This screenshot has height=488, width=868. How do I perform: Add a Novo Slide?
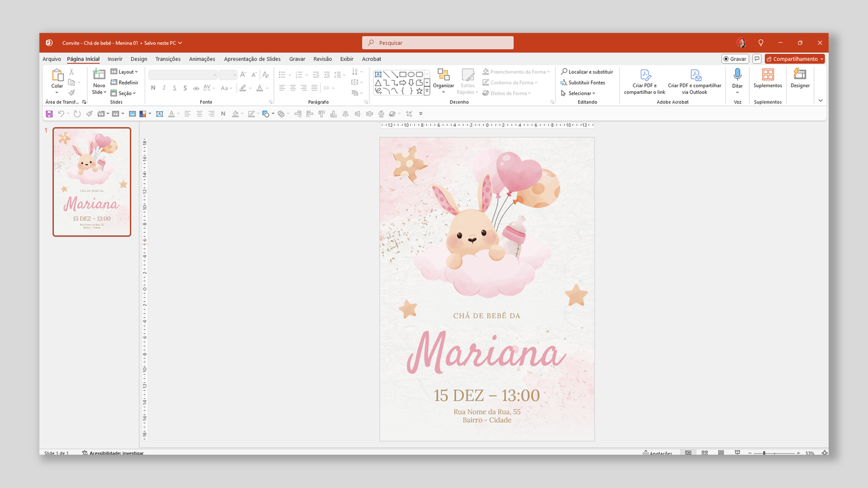pos(99,75)
